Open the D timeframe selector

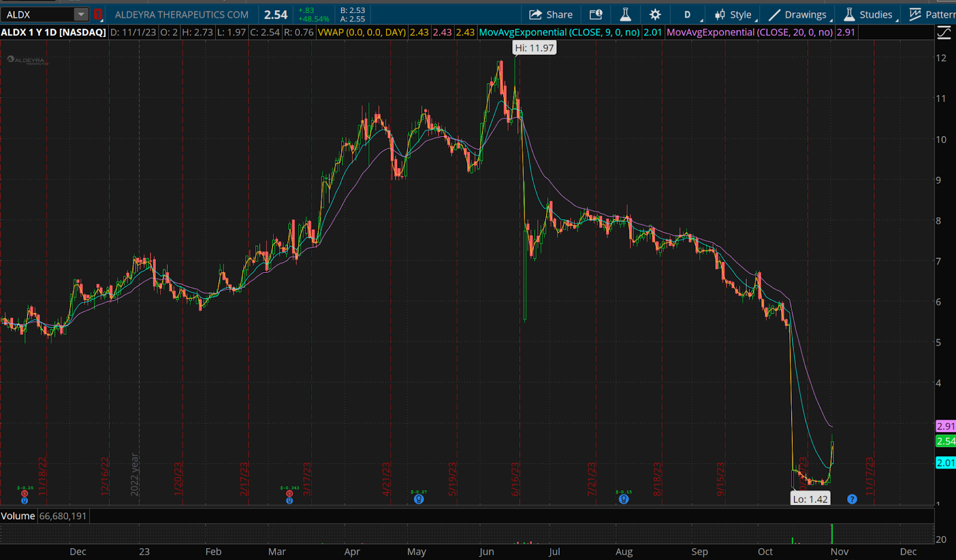[x=687, y=14]
